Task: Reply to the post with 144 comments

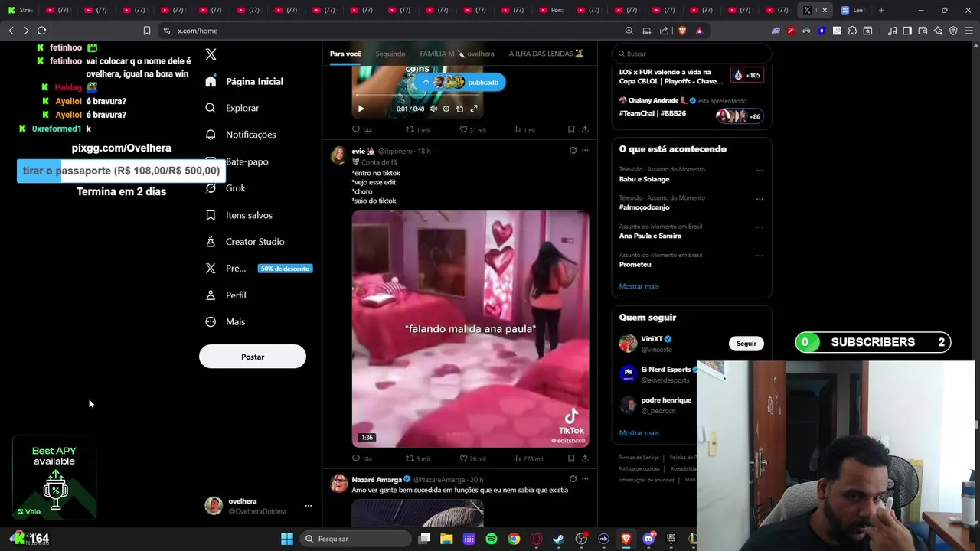Action: click(x=362, y=130)
